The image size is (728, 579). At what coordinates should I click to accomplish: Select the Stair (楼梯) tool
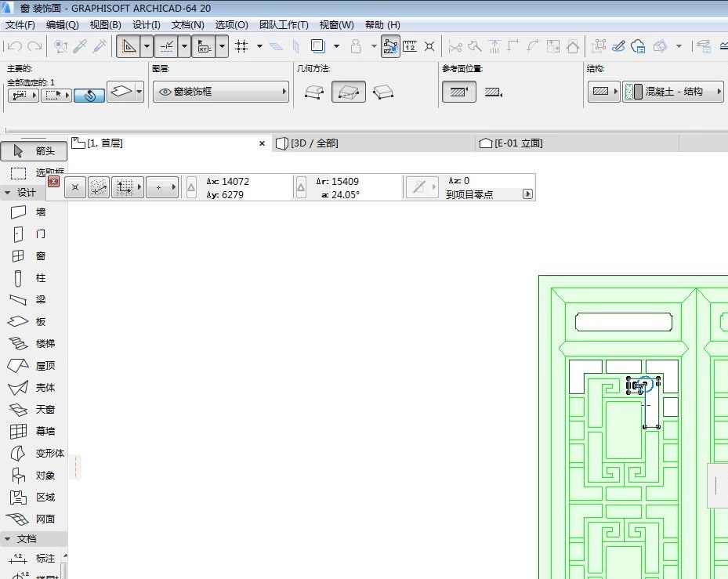click(x=32, y=344)
